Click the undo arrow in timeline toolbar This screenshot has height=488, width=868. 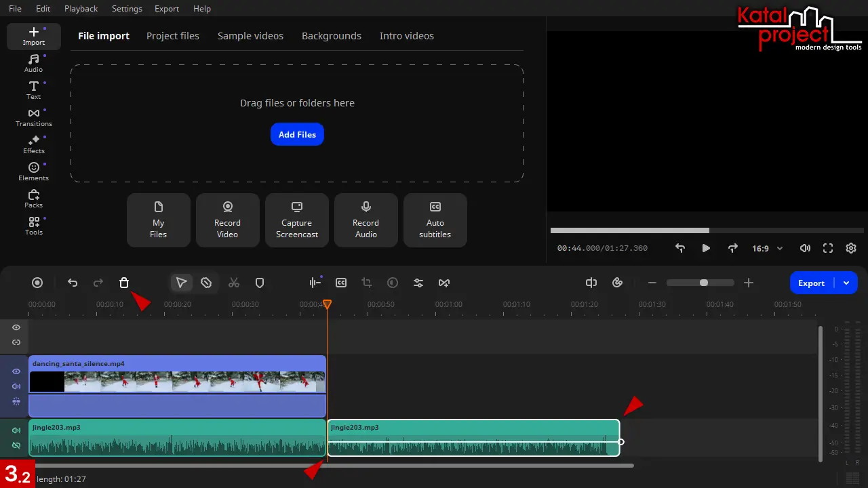(x=73, y=283)
